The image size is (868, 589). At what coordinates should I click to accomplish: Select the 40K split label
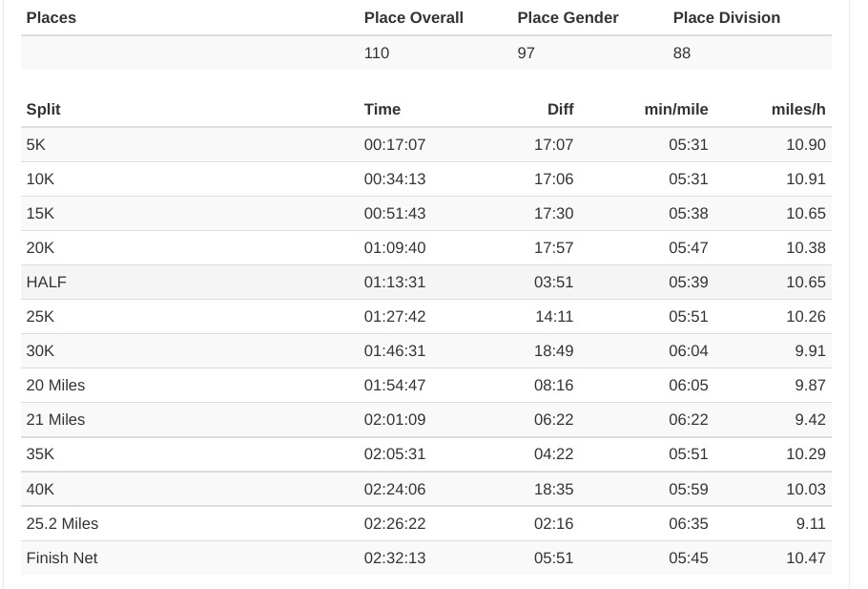click(x=41, y=489)
